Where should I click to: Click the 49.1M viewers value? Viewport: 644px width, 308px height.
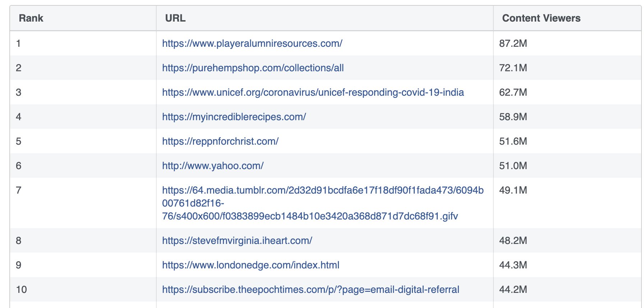(513, 190)
